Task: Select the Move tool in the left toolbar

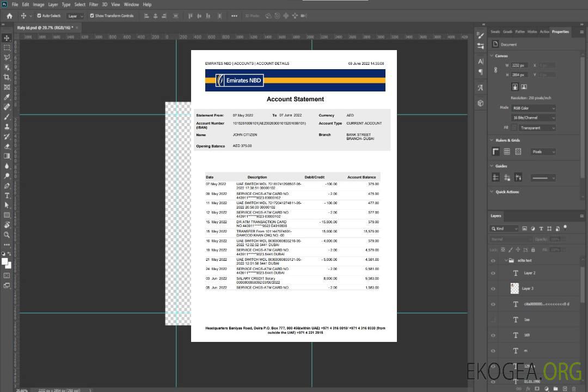Action: coord(7,38)
